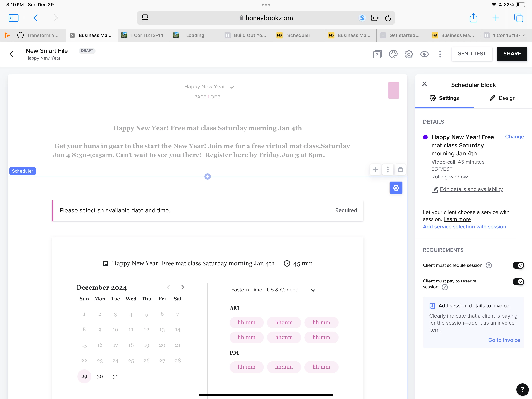
Task: Select December 30 on the calendar
Action: point(100,376)
